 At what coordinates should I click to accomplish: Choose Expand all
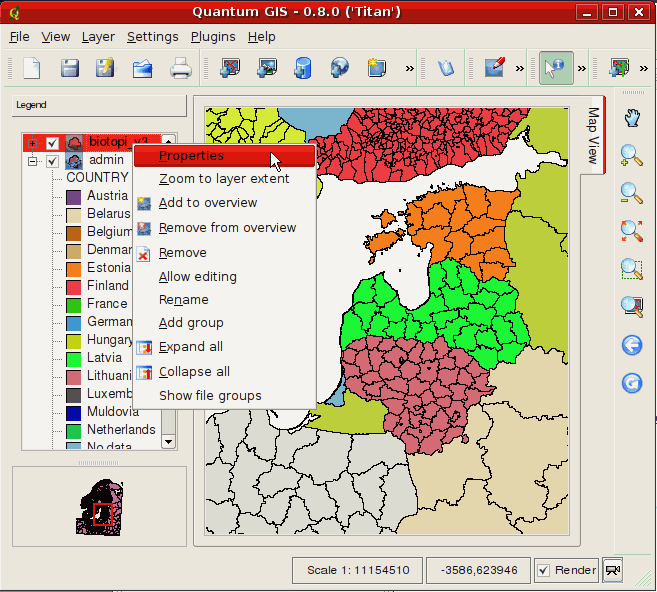(224, 347)
